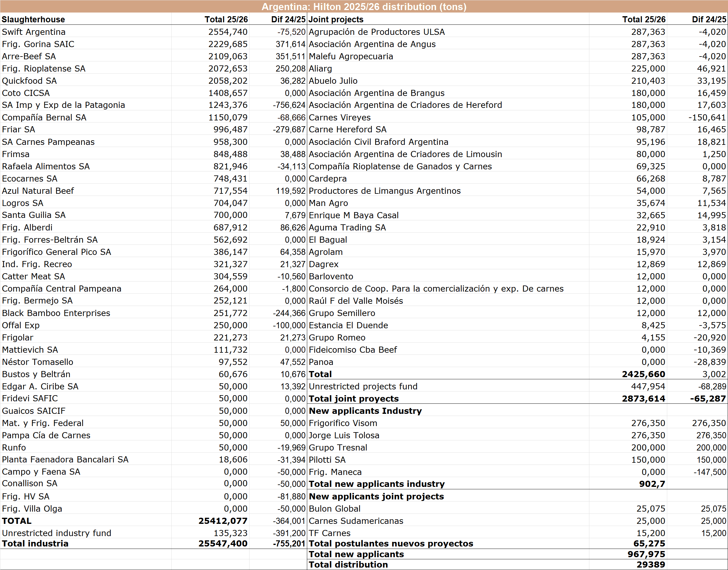The width and height of the screenshot is (728, 570).
Task: Click the 'Compañía Bernal SA' cell
Action: [44, 117]
